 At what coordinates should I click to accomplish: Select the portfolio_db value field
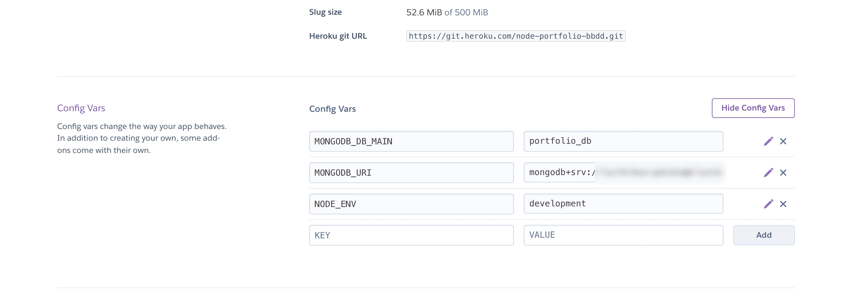[623, 141]
